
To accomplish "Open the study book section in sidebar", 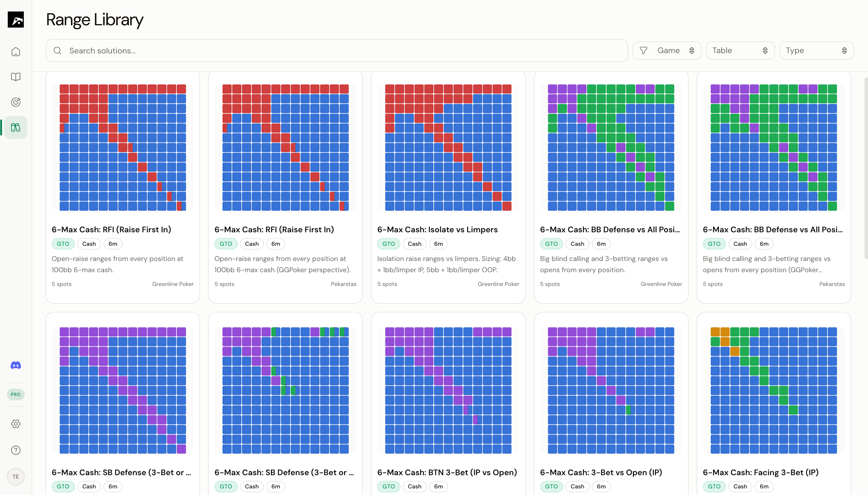I will (x=15, y=77).
